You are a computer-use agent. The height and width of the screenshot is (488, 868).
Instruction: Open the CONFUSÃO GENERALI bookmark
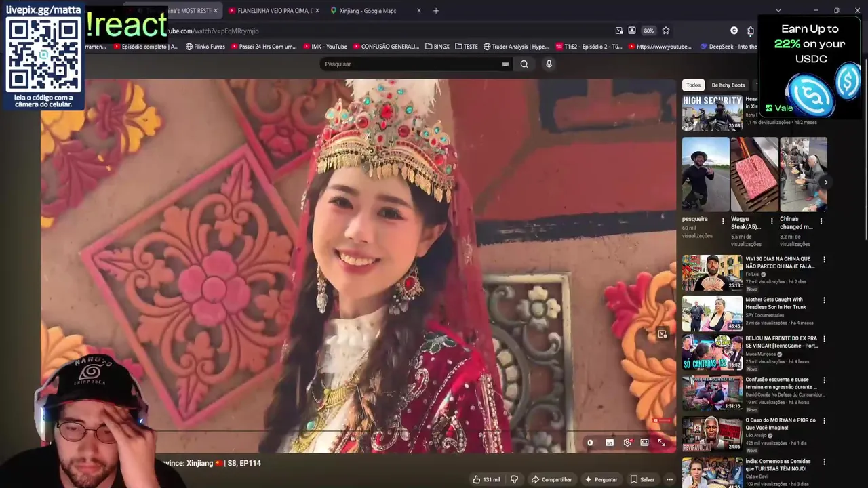click(386, 47)
